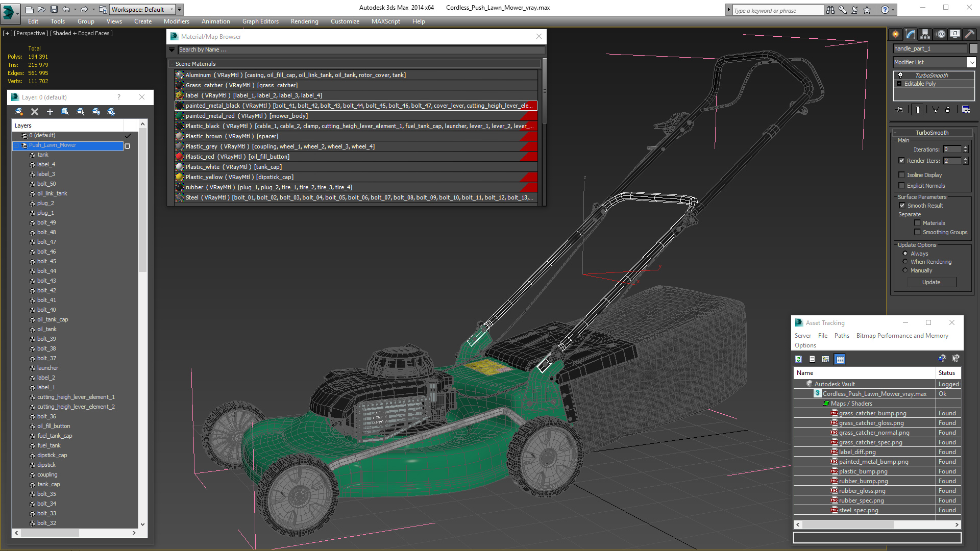Click Select Highlighted Objects icon in Layer toolbar

(x=65, y=112)
